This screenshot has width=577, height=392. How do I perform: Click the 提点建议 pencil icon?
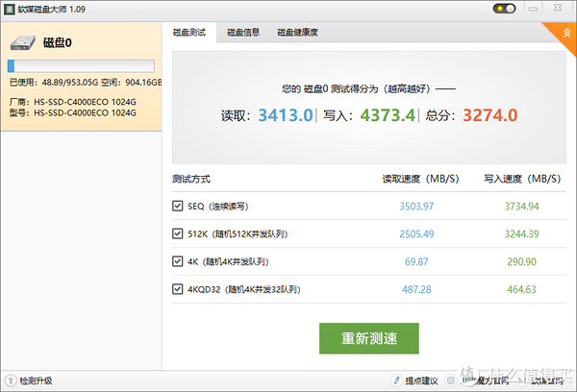pos(396,380)
